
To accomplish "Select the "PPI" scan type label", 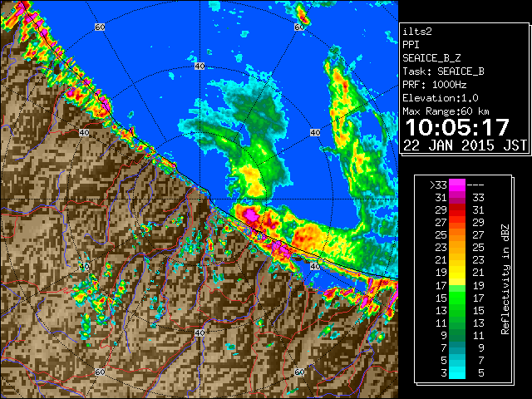I will point(411,45).
